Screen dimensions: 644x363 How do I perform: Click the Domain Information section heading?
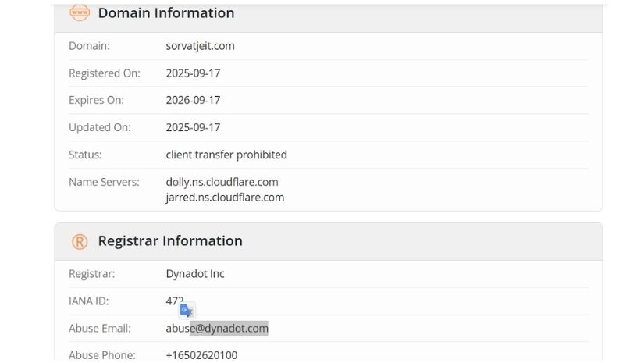[165, 13]
